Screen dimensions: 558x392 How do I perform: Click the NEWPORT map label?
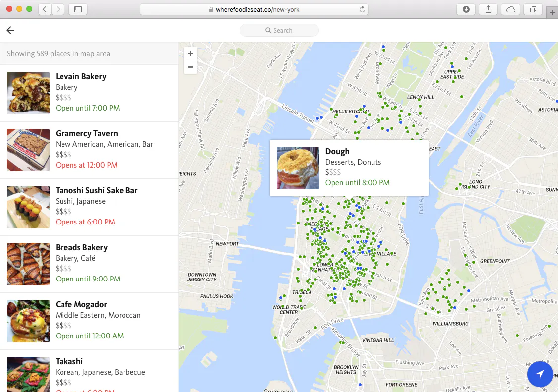click(x=227, y=244)
